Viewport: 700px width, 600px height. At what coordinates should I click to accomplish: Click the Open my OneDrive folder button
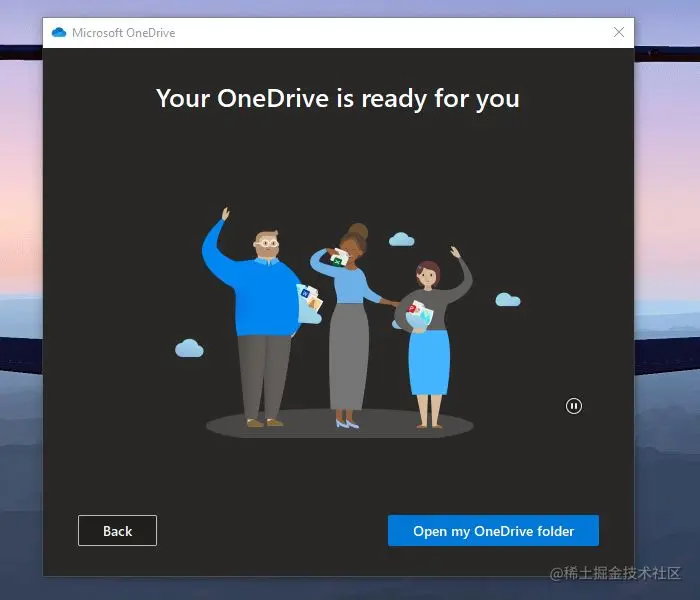point(493,530)
